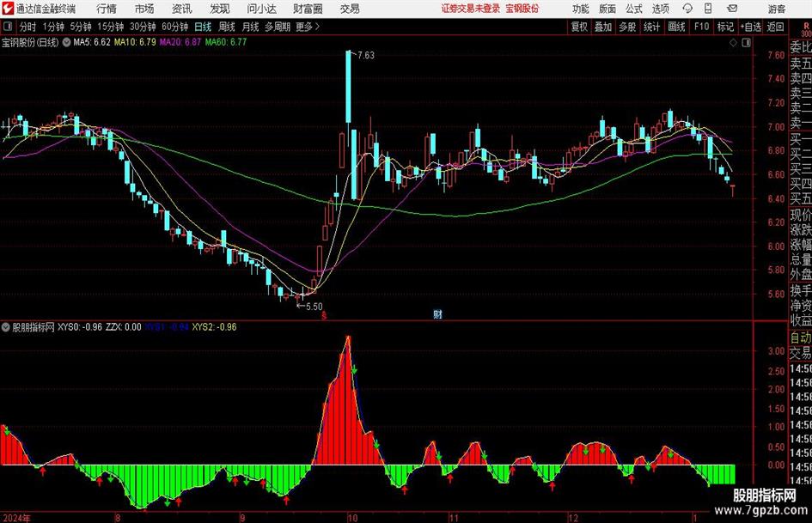This screenshot has width=812, height=523.
Task: Click the MA60: 6.77 indicator value
Action: click(225, 42)
